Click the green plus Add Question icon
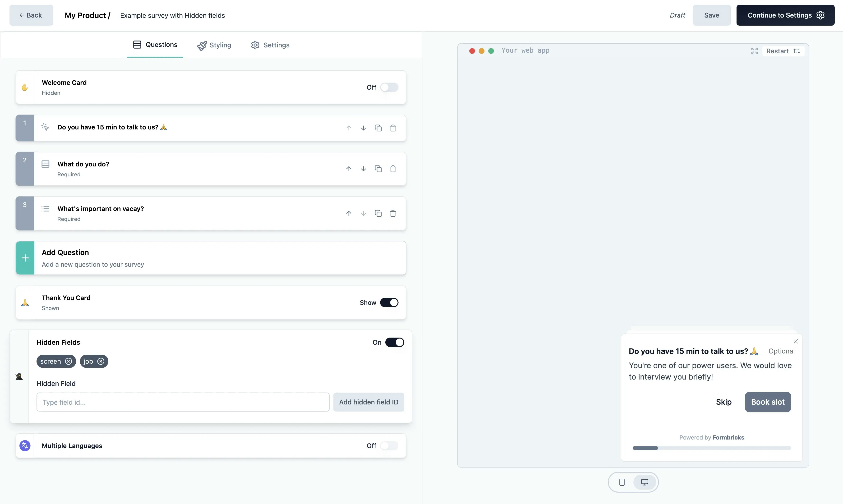843x504 pixels. tap(25, 258)
